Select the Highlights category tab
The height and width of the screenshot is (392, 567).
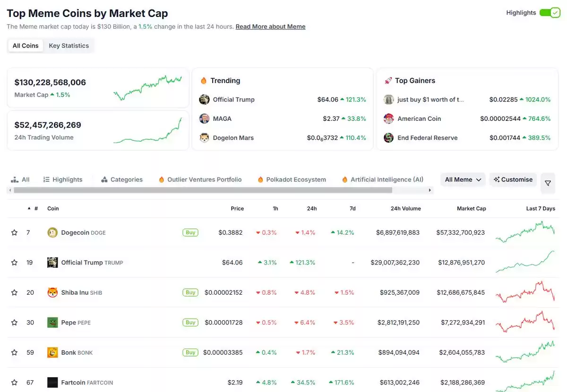pos(62,179)
